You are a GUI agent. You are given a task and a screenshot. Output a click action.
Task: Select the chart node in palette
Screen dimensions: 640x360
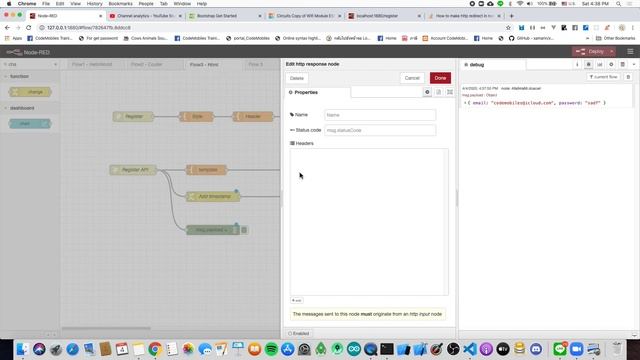pyautogui.click(x=30, y=124)
